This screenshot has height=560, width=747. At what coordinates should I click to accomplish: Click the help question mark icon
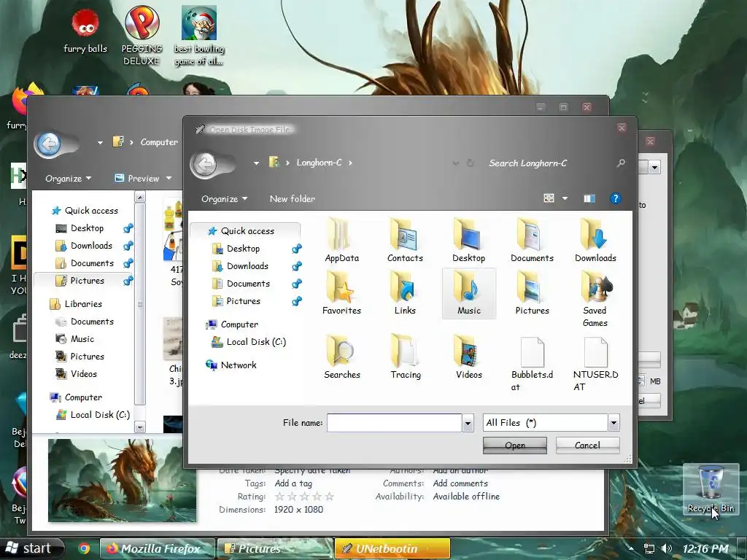pos(615,198)
